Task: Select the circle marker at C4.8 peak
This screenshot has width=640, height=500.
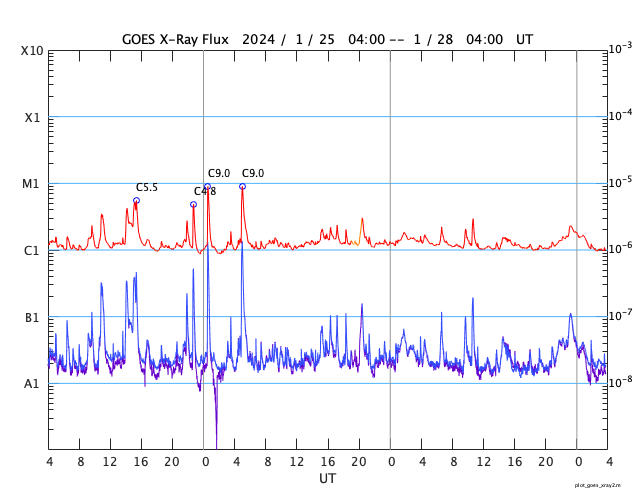Action: pos(193,204)
